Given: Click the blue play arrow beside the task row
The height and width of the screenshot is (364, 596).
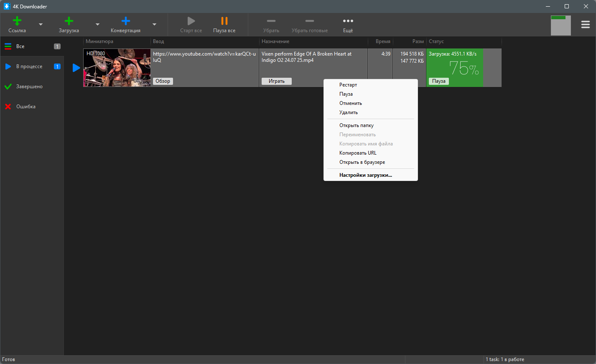Looking at the screenshot, I should [76, 68].
